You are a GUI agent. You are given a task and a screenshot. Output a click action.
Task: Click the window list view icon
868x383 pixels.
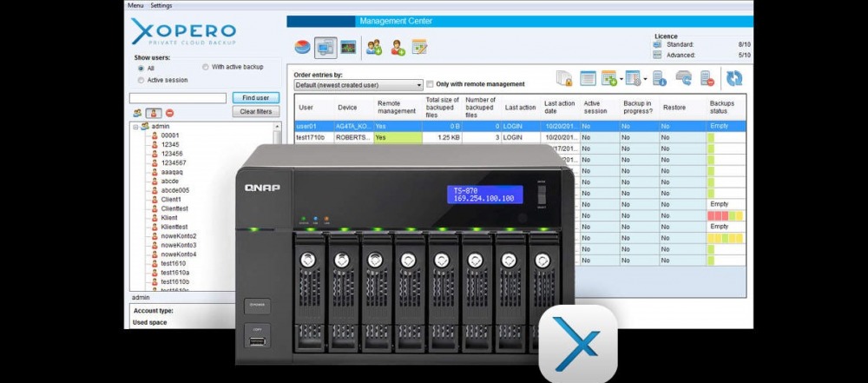point(588,78)
